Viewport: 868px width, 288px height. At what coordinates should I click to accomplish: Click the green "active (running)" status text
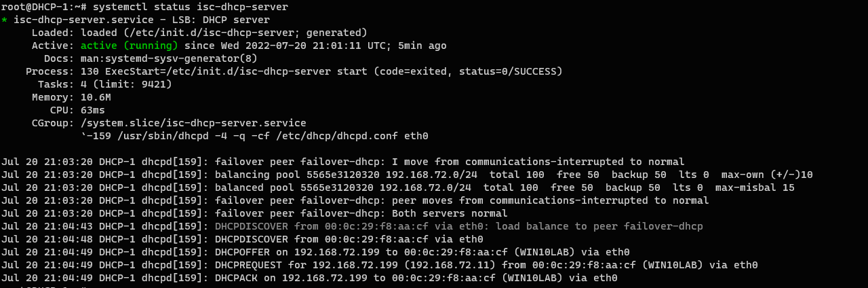(x=129, y=46)
